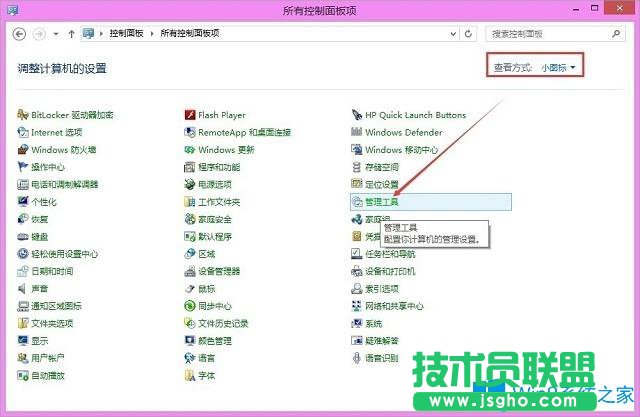This screenshot has height=417, width=640.
Task: Click the Windows 更新 icon
Action: tap(190, 150)
